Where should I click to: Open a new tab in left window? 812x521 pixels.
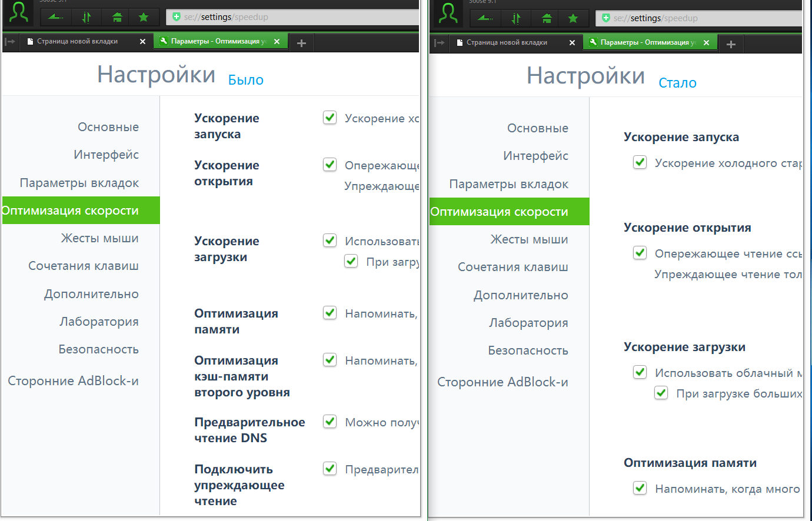point(301,43)
